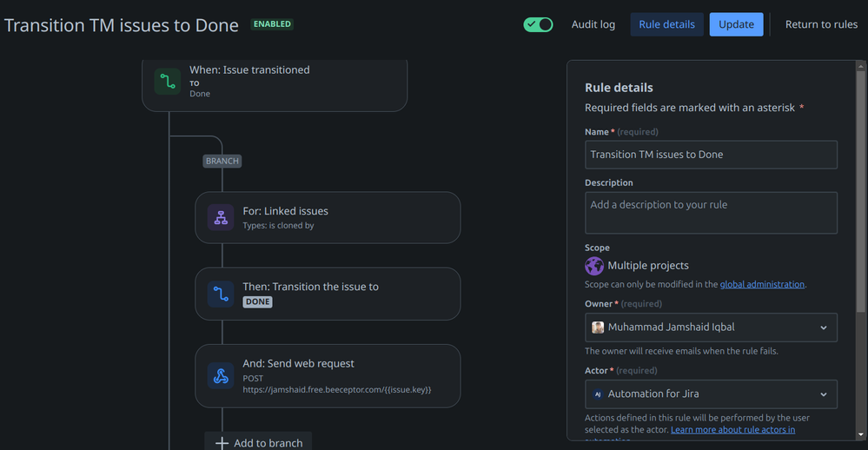The width and height of the screenshot is (868, 450).
Task: Click the scrollbar down arrow
Action: coord(860,435)
